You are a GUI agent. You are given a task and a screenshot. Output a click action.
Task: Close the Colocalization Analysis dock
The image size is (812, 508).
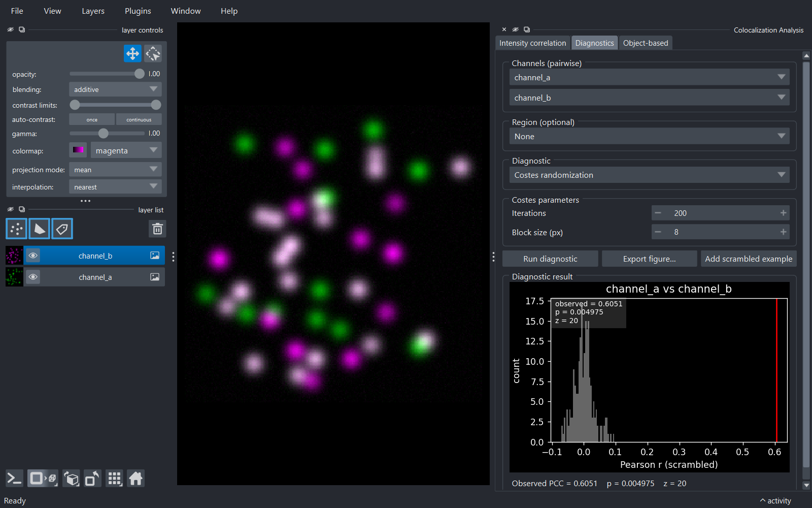click(504, 29)
